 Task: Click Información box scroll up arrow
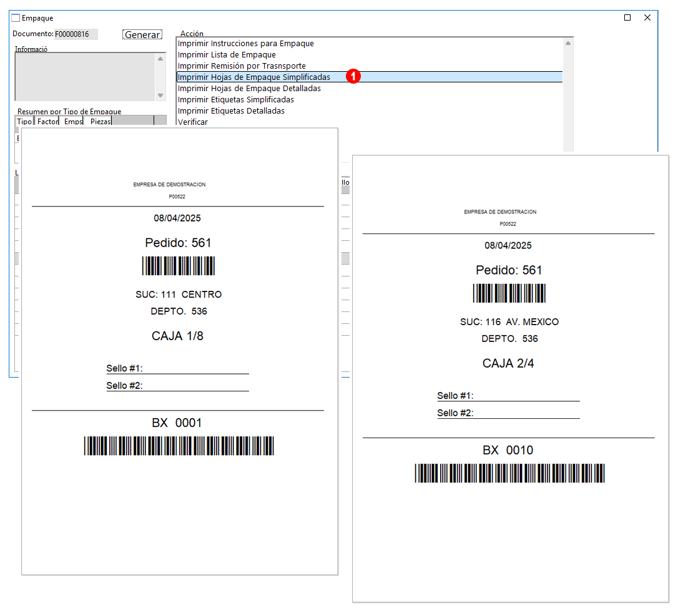coord(160,58)
